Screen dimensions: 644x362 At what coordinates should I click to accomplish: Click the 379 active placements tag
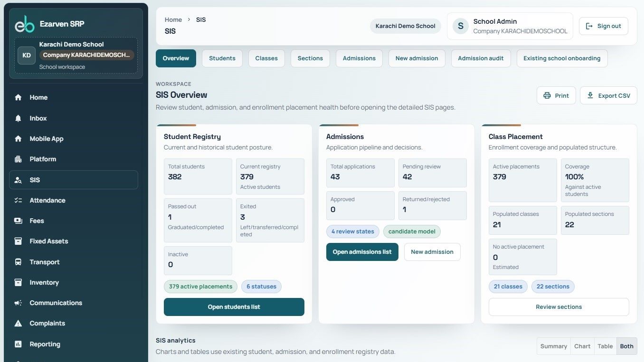pos(200,287)
